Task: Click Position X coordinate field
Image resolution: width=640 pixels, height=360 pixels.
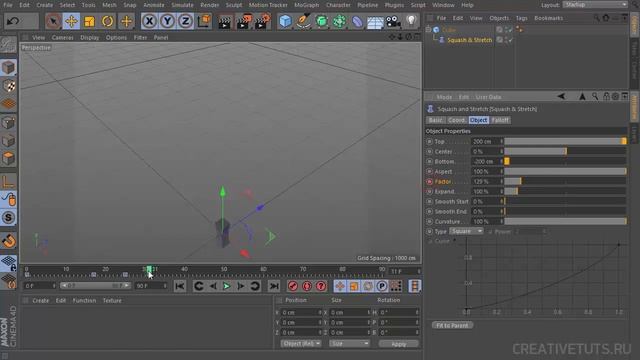Action: (300, 313)
